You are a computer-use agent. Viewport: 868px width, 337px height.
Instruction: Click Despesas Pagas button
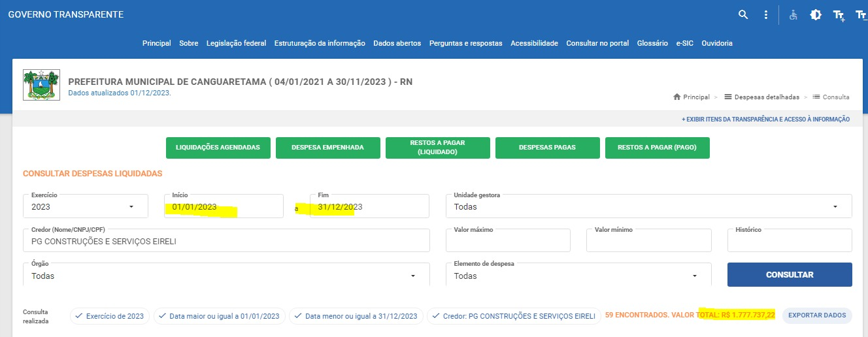point(547,148)
